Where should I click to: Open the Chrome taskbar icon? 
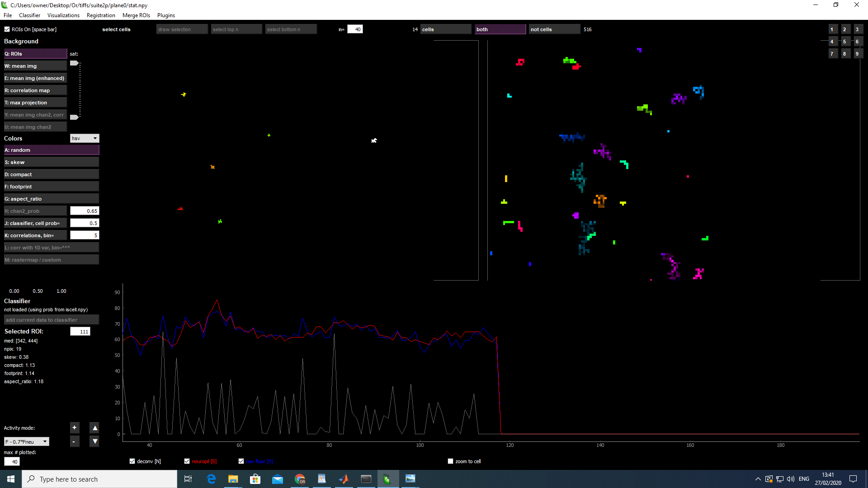pyautogui.click(x=300, y=479)
